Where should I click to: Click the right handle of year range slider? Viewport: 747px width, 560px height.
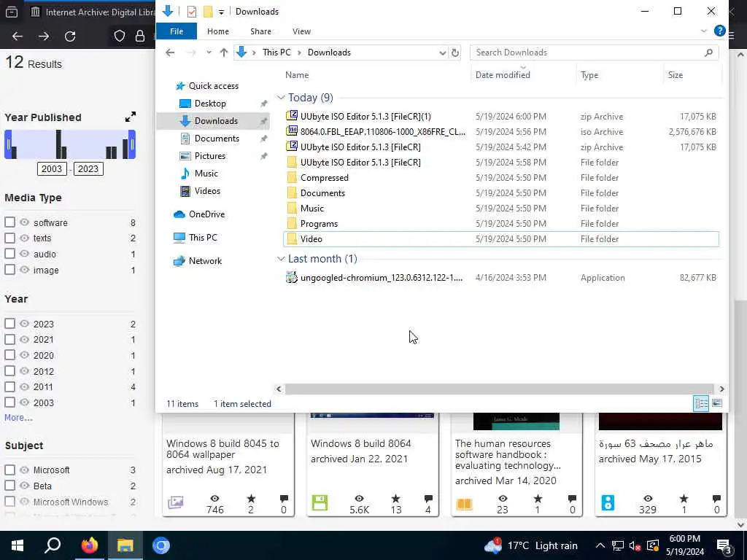(x=132, y=144)
